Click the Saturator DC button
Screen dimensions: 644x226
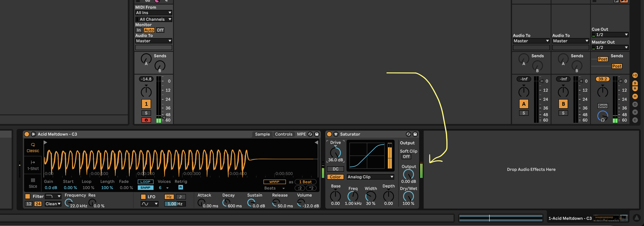(335, 169)
